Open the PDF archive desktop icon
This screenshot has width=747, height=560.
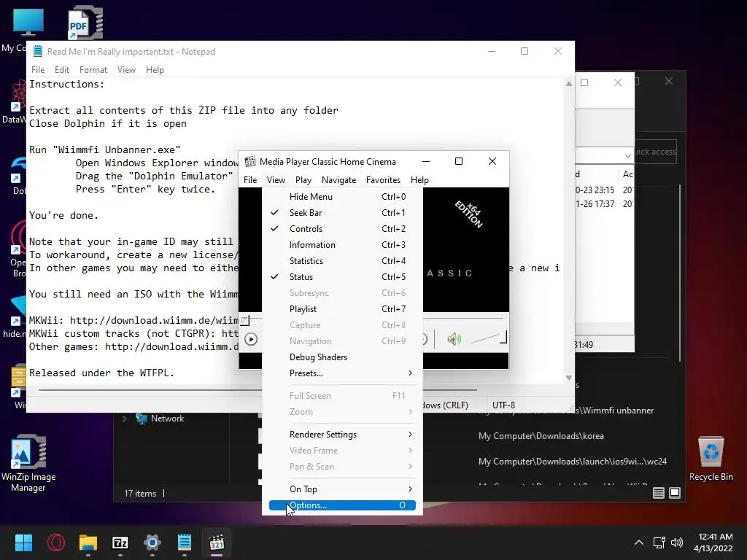tap(85, 23)
